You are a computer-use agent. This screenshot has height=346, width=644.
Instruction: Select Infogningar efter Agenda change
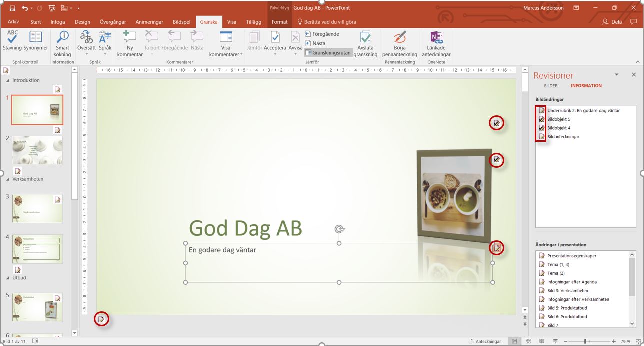[x=572, y=282]
